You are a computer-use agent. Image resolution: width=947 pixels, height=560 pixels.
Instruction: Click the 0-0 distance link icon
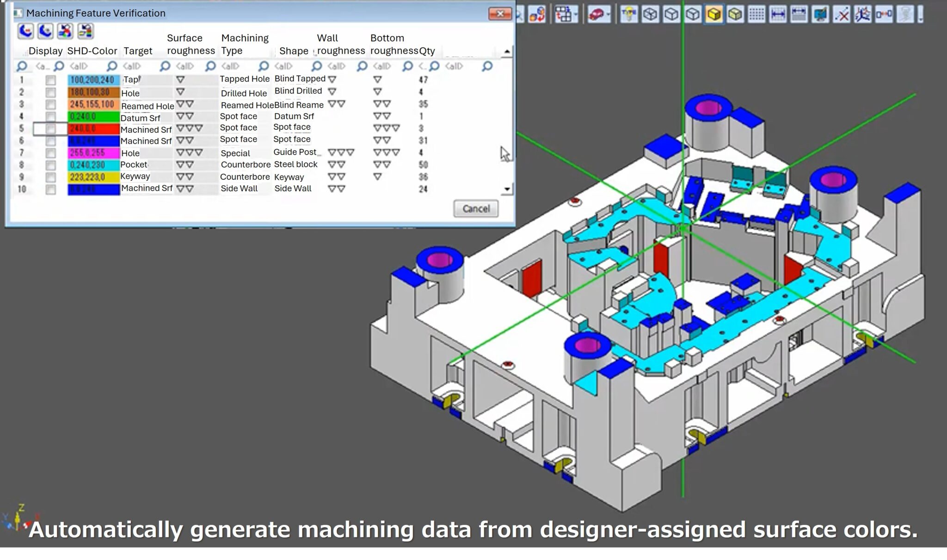tap(884, 14)
